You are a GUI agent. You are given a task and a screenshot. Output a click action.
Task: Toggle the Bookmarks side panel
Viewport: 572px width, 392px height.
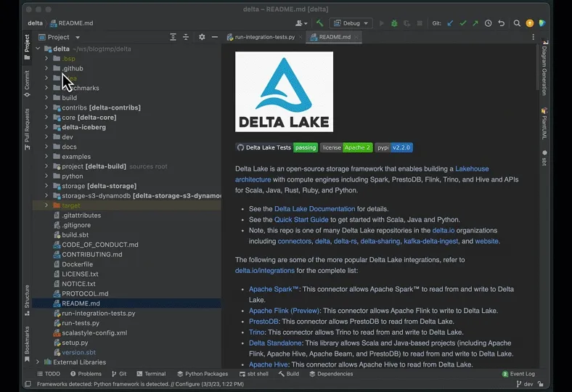pos(27,340)
